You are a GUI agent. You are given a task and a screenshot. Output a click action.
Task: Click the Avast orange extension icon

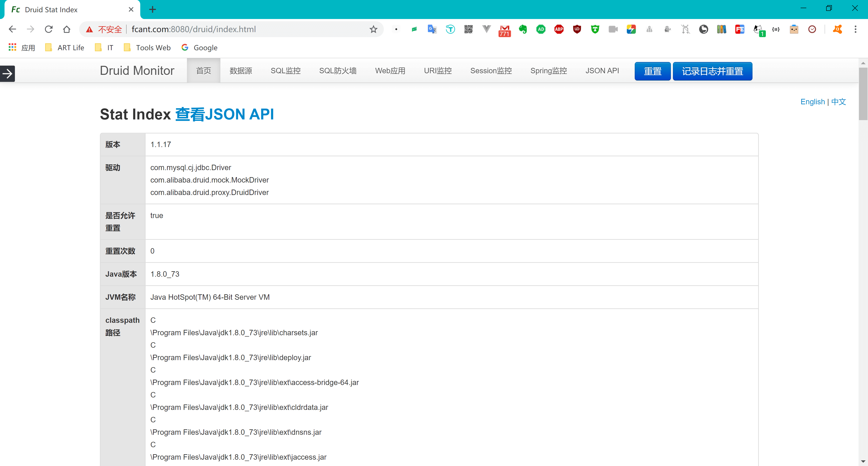pyautogui.click(x=837, y=29)
